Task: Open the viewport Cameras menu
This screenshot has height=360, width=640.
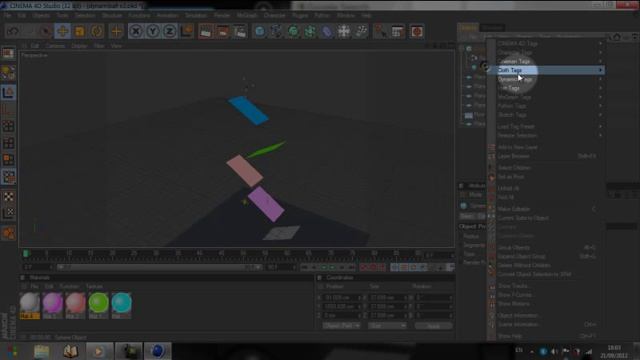Action: 55,46
